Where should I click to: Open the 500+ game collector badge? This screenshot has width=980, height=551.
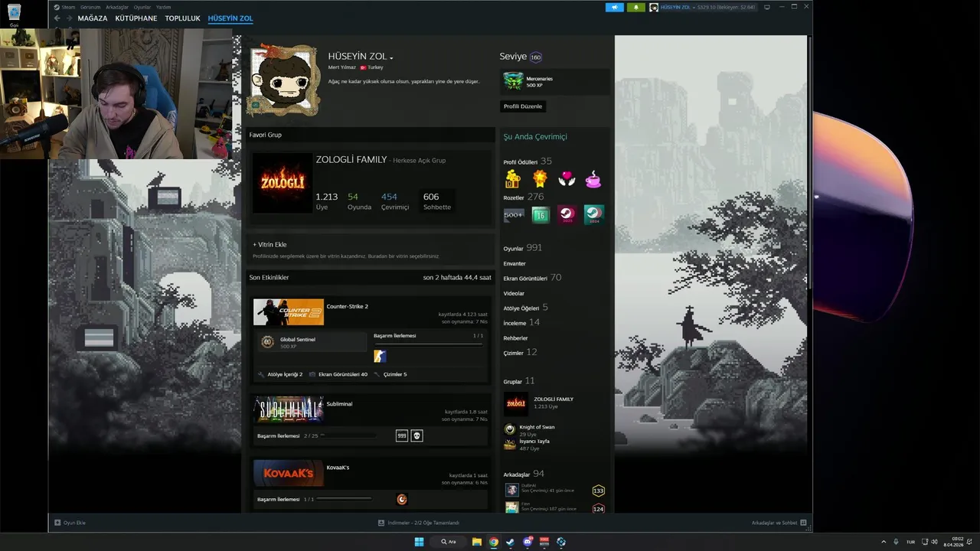pyautogui.click(x=514, y=215)
